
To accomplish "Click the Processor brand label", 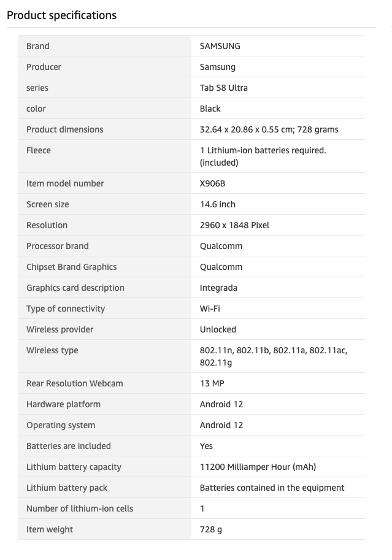I will pos(58,246).
